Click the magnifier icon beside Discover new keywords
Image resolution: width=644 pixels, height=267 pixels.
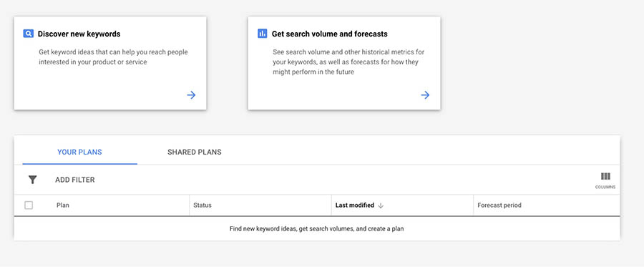point(29,34)
